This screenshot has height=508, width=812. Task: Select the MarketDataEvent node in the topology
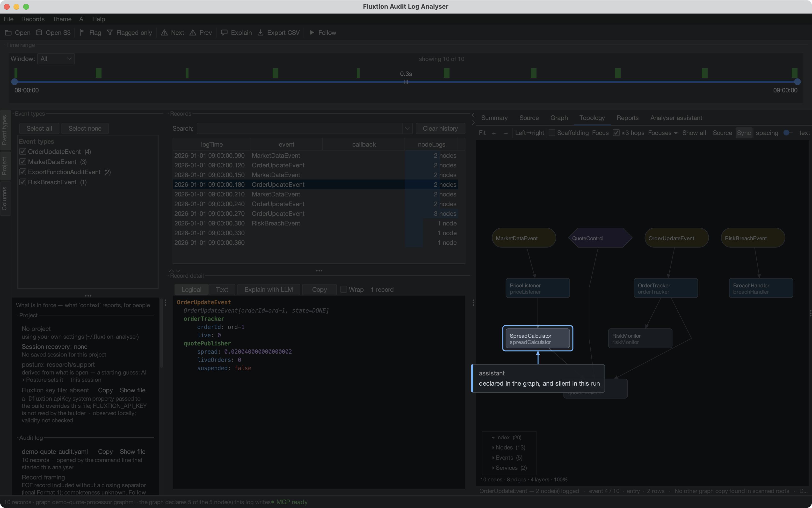tap(524, 238)
